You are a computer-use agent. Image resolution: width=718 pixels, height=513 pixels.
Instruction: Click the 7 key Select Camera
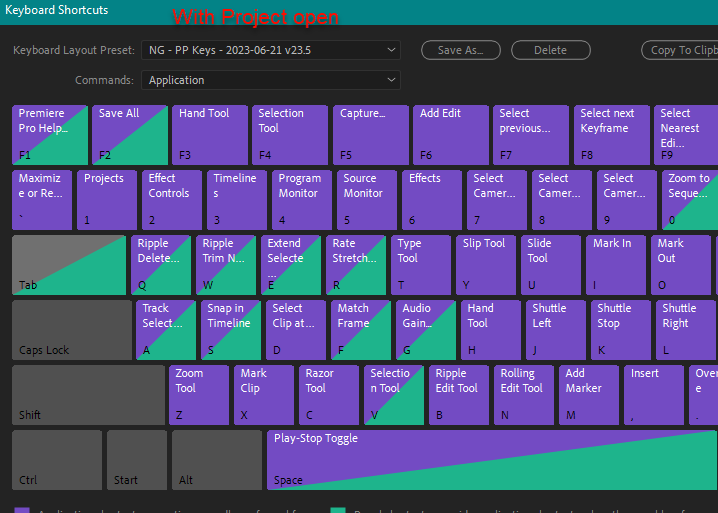click(497, 200)
